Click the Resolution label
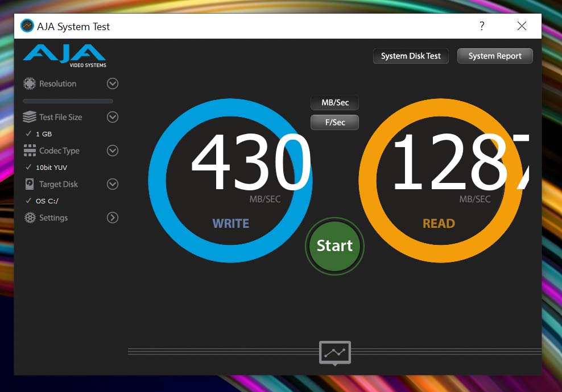This screenshot has height=392, width=562. tap(57, 84)
